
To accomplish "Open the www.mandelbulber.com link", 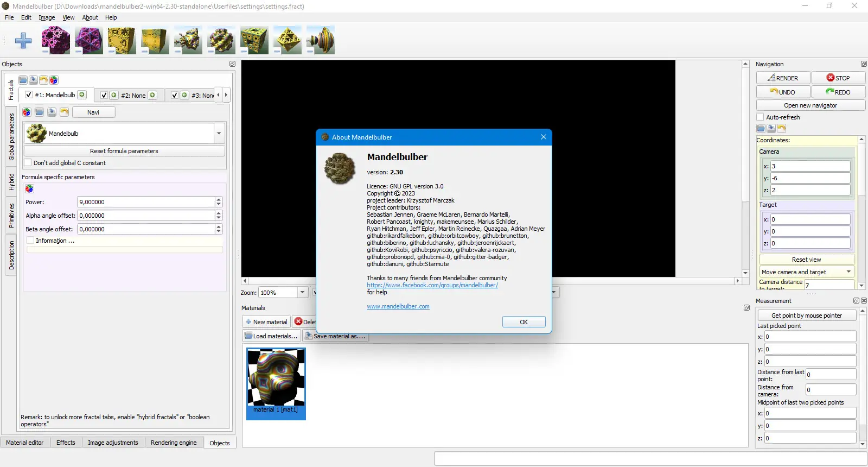I will point(398,306).
